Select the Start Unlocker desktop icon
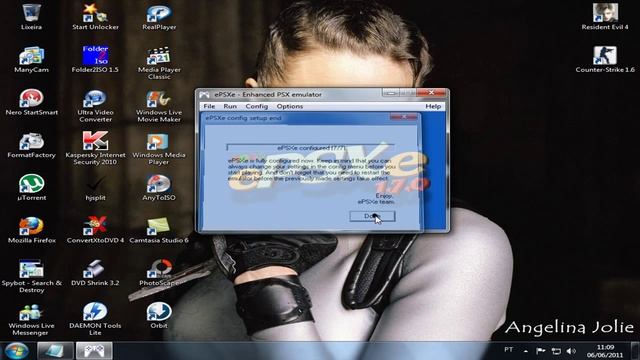The width and height of the screenshot is (640, 360). [95, 16]
